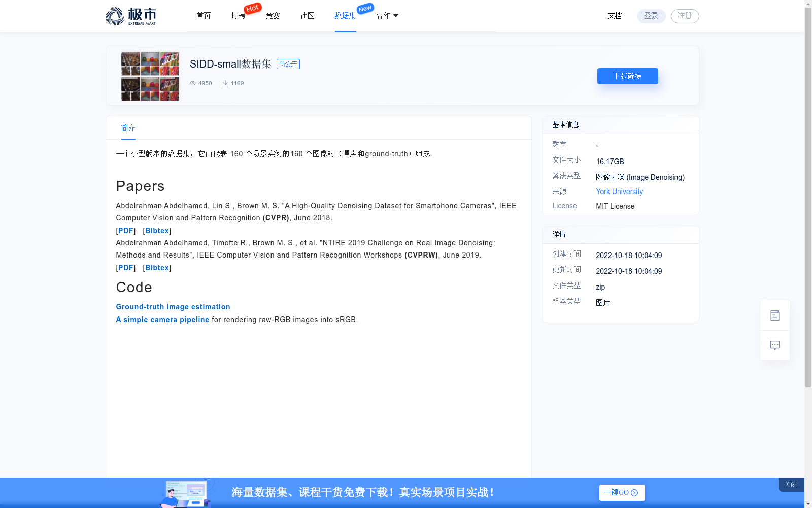Open A simple camera pipeline link
Viewport: 812px width, 508px height.
[x=162, y=320]
